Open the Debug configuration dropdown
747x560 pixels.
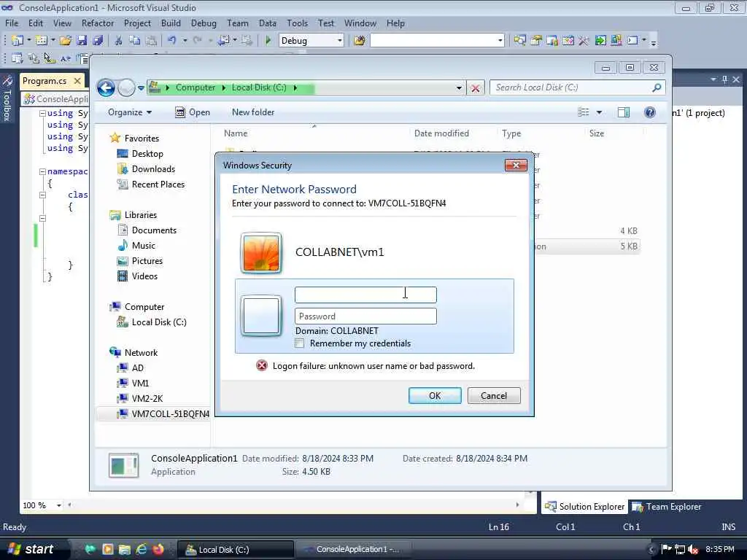point(340,41)
